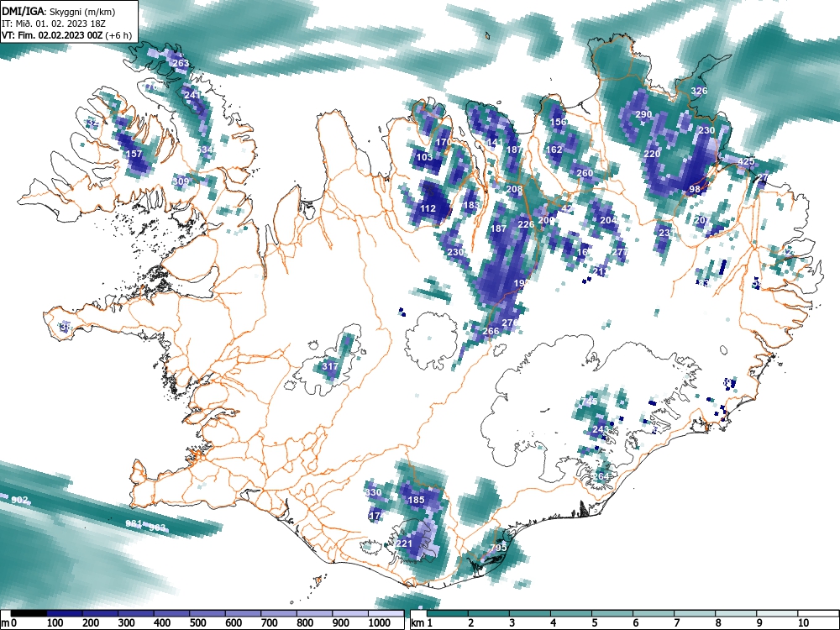
Task: Select the '795' visibility value
Action: (x=498, y=548)
